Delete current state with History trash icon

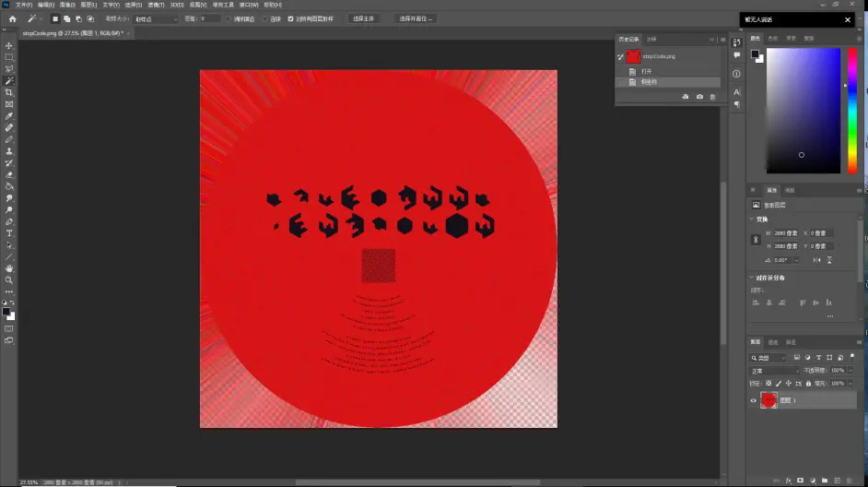[x=712, y=97]
